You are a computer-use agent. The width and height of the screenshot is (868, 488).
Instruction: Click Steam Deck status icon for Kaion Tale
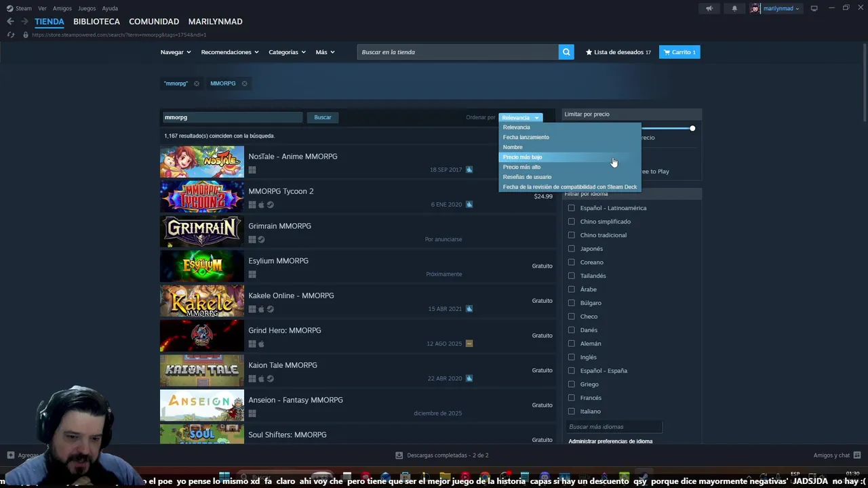click(x=469, y=378)
